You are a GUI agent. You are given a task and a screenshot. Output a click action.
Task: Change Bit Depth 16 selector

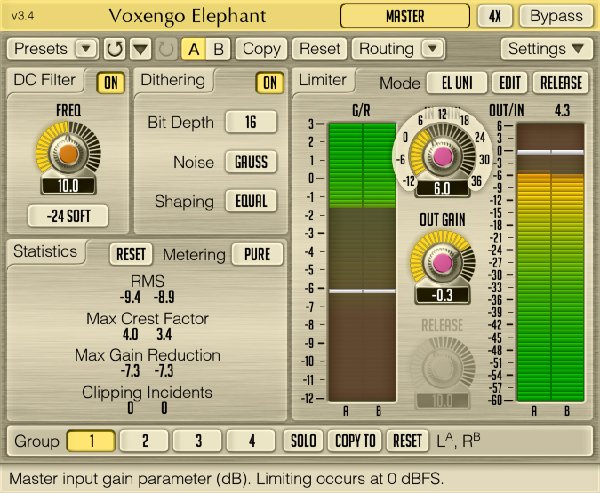tap(251, 122)
